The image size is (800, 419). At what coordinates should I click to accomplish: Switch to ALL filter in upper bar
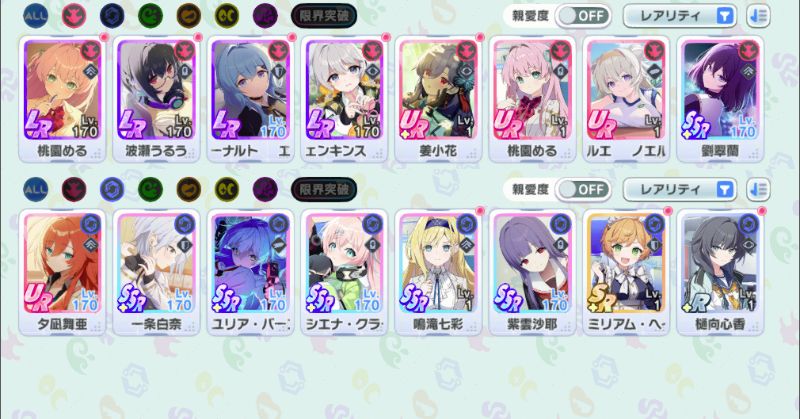[36, 16]
